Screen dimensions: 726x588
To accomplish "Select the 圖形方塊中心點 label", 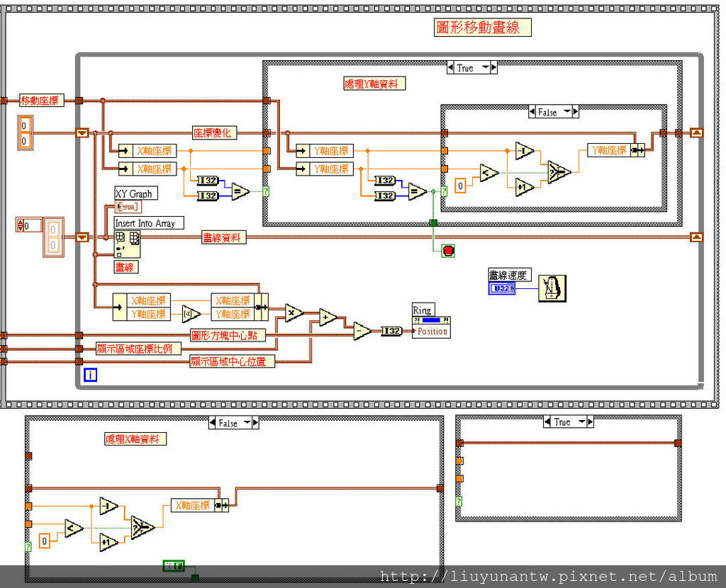I will coord(228,335).
